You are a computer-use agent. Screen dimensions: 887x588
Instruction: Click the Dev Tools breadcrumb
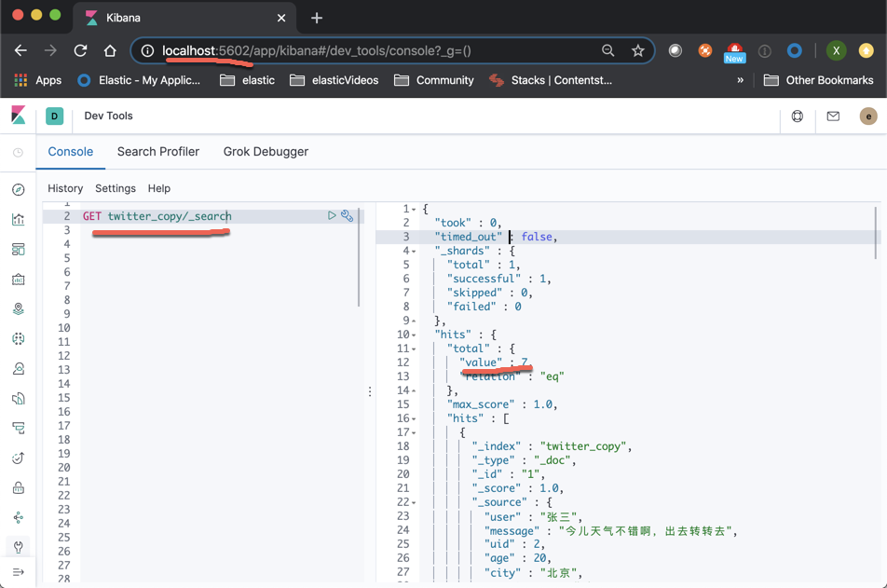(109, 116)
